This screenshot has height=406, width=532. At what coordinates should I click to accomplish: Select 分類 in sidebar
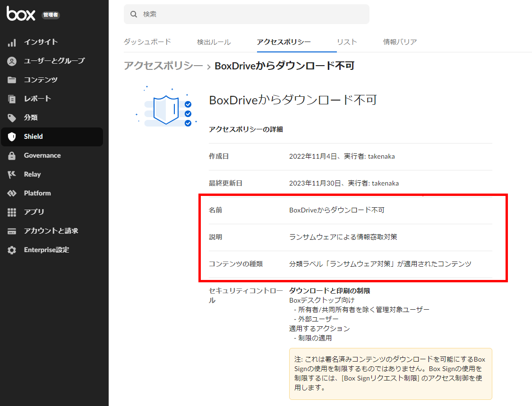coord(52,118)
